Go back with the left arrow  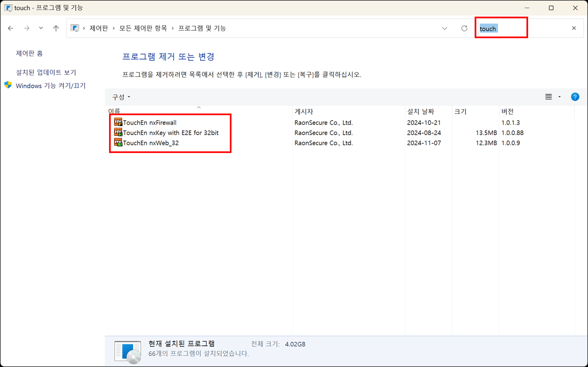[x=10, y=28]
